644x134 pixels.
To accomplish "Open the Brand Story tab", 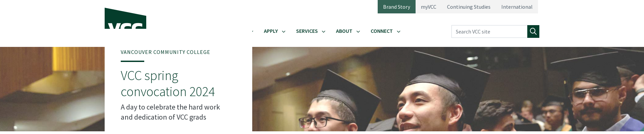I will click(396, 7).
